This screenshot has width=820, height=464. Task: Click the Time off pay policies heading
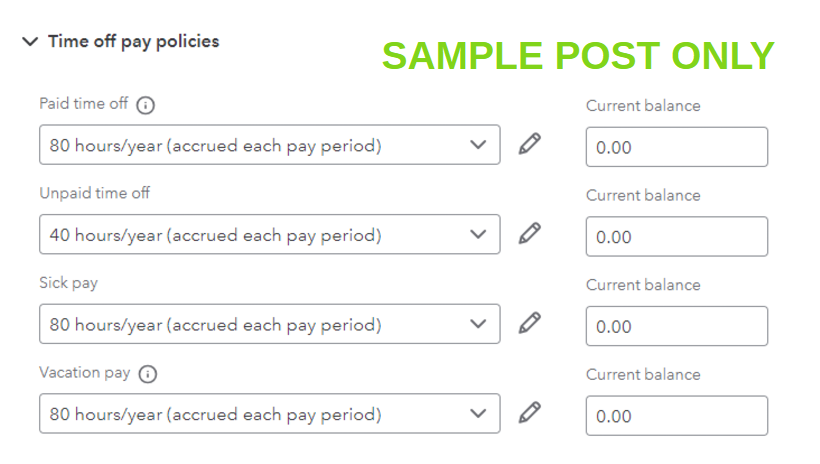(x=133, y=42)
